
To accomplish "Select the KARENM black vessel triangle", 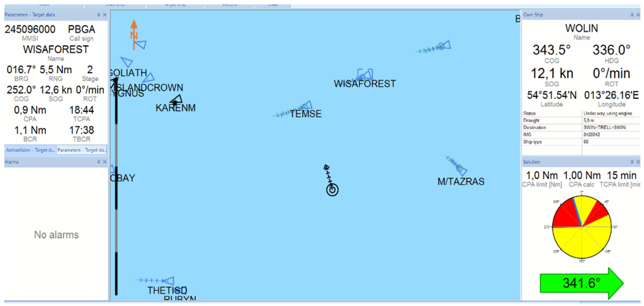I will [177, 100].
